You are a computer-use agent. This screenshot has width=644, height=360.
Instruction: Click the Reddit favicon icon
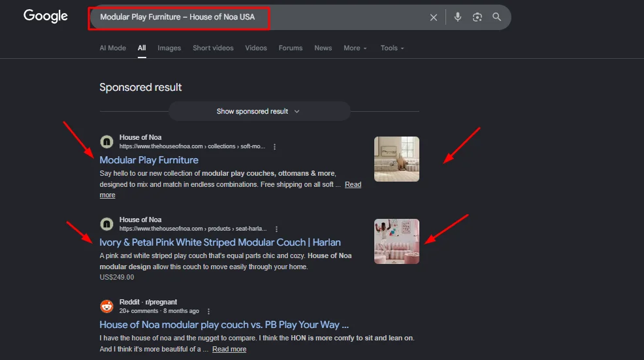(106, 306)
